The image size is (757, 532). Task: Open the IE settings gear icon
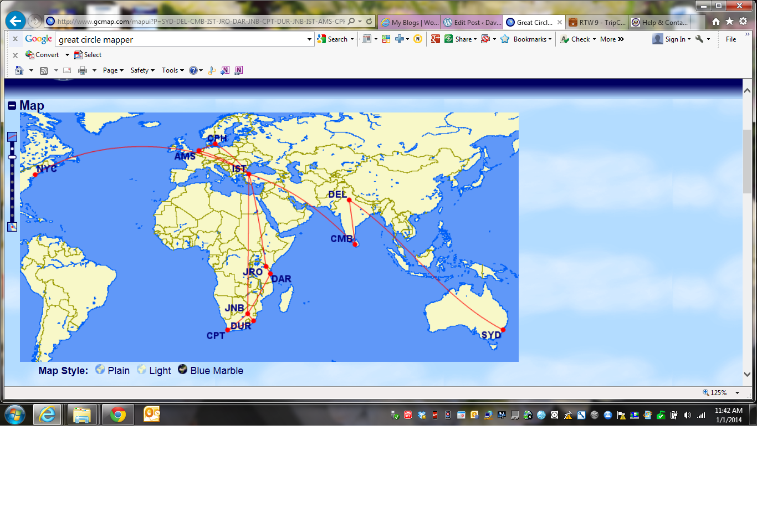[x=743, y=21]
